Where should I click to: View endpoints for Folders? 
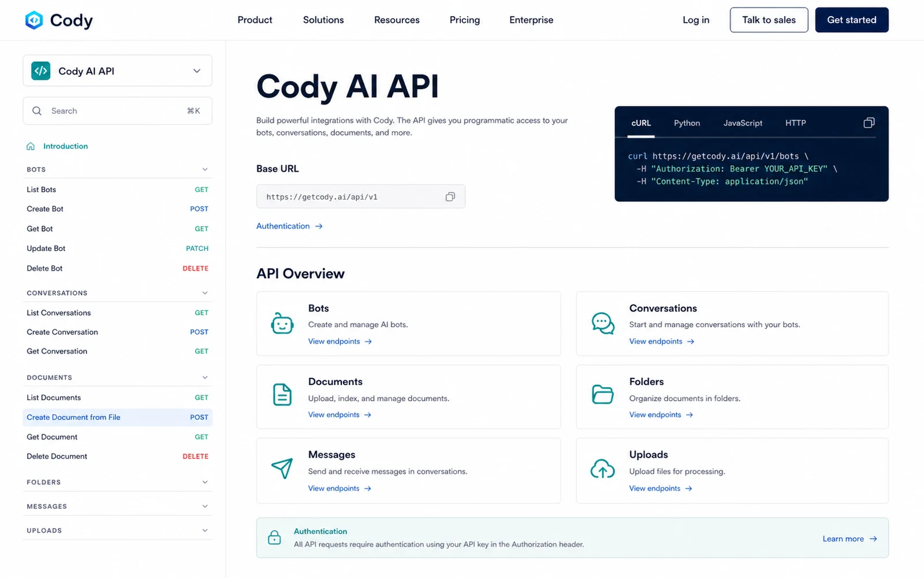click(x=661, y=415)
